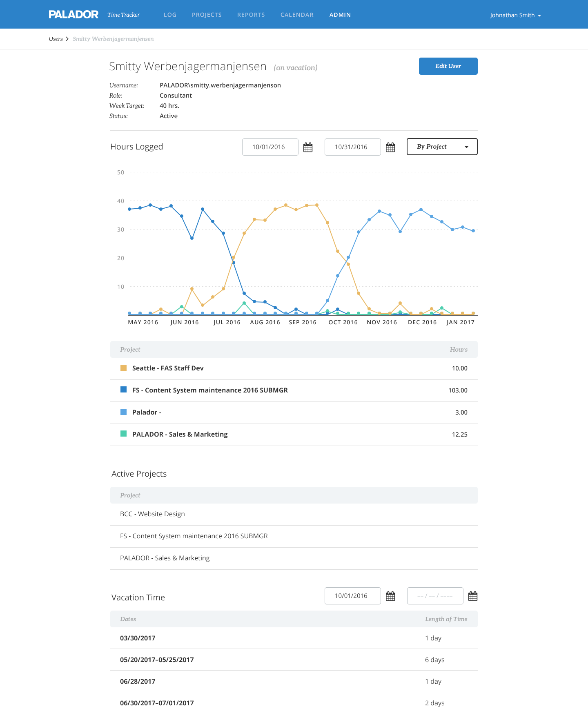Screen dimensions: 588x709
Task: Switch to the CALENDAR tab
Action: coord(297,15)
